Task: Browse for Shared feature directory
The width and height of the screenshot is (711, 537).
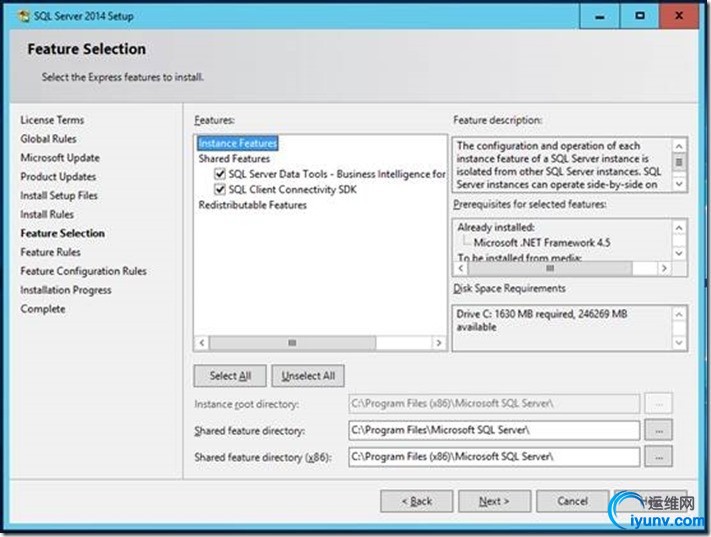Action: (659, 430)
